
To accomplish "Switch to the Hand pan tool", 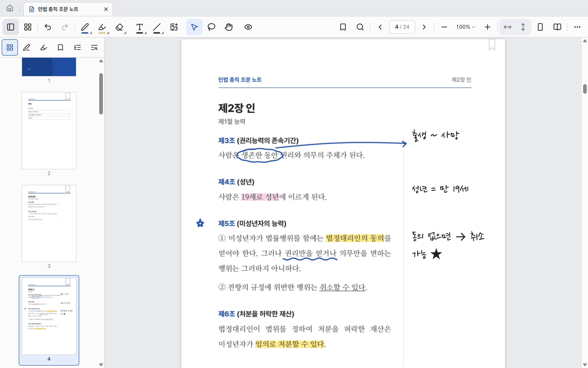I will (229, 27).
